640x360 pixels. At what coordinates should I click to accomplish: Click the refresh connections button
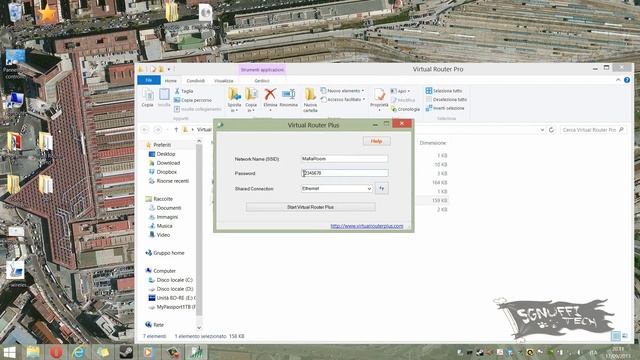[x=382, y=189]
